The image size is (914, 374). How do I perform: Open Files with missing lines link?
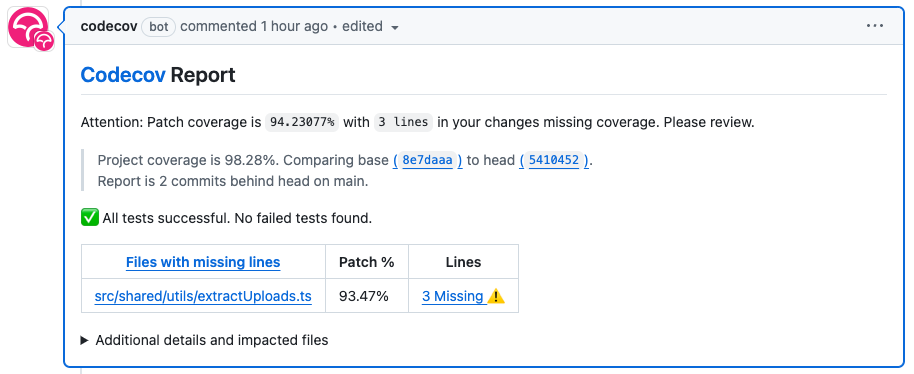203,262
